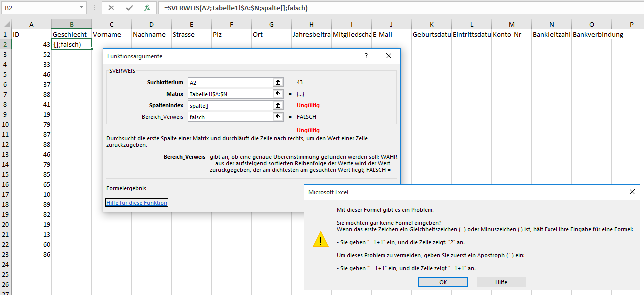Click into the Matrix input field

(x=229, y=94)
